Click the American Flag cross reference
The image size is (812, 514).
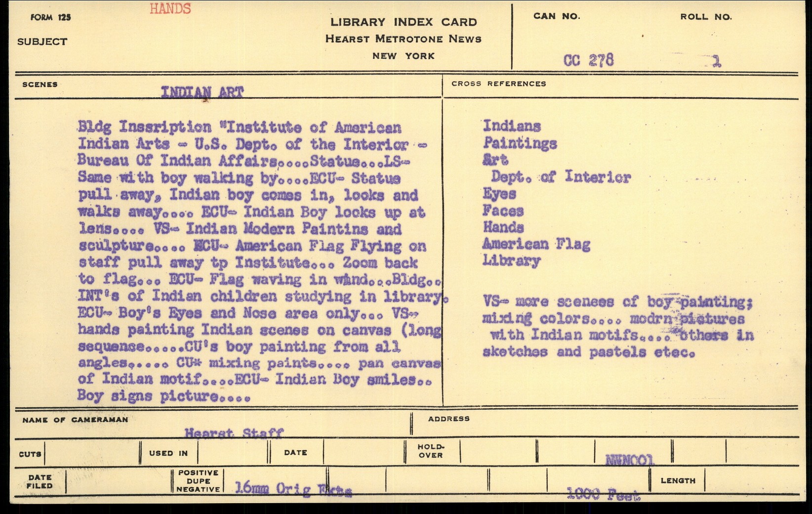[x=536, y=244]
